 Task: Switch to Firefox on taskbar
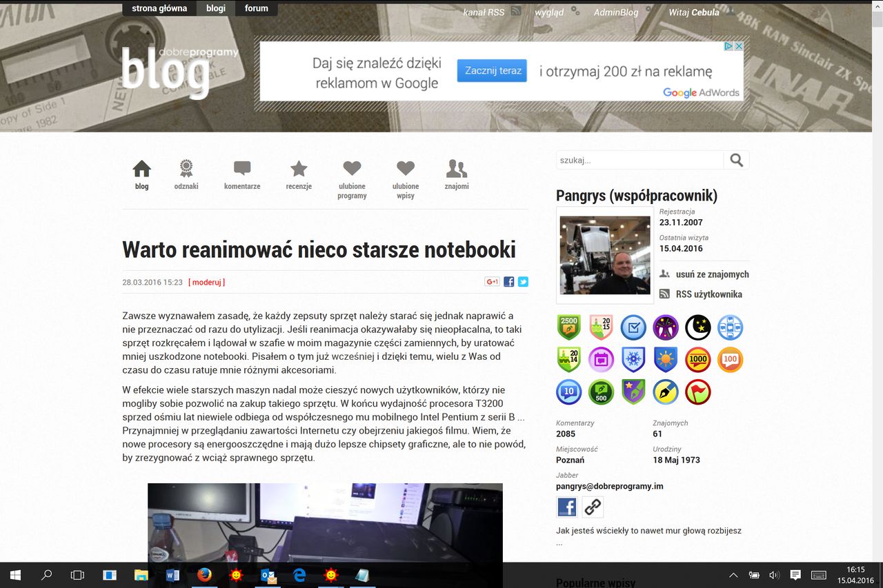click(204, 575)
